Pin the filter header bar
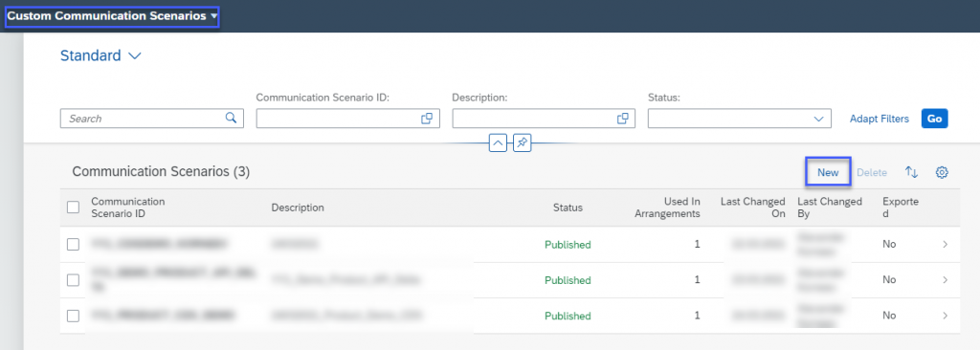The image size is (980, 350). pos(523,143)
